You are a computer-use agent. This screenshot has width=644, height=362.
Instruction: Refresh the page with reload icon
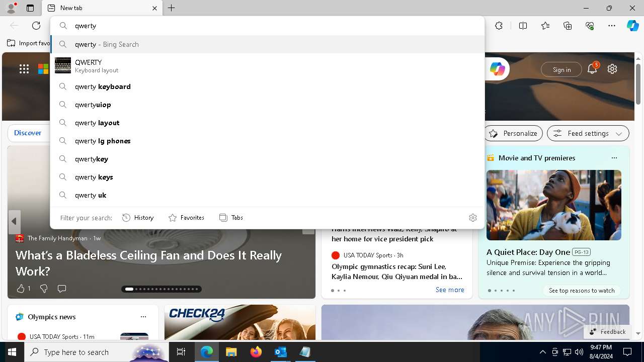(36, 26)
